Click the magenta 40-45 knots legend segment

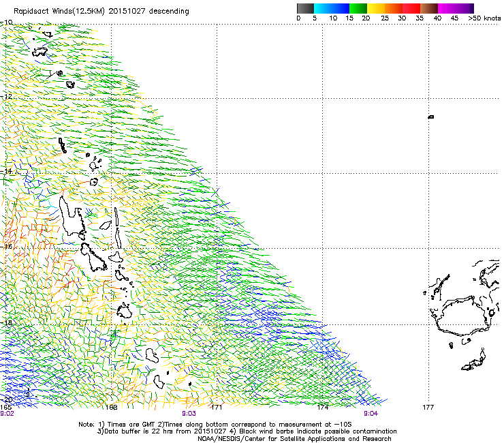coord(447,8)
